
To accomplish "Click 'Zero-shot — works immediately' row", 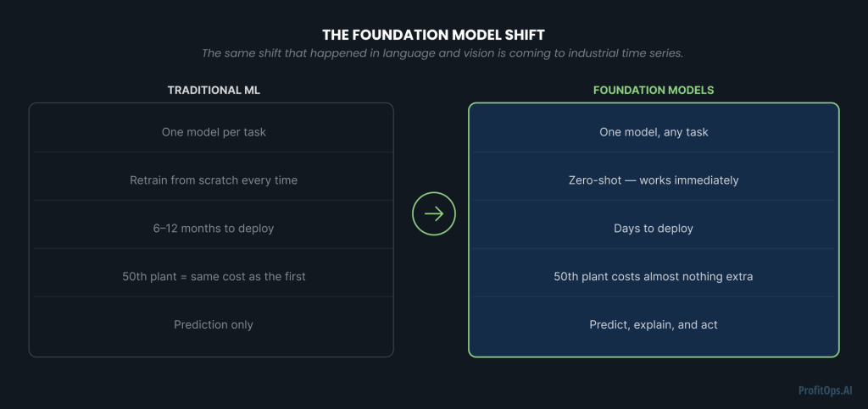I will [x=654, y=180].
